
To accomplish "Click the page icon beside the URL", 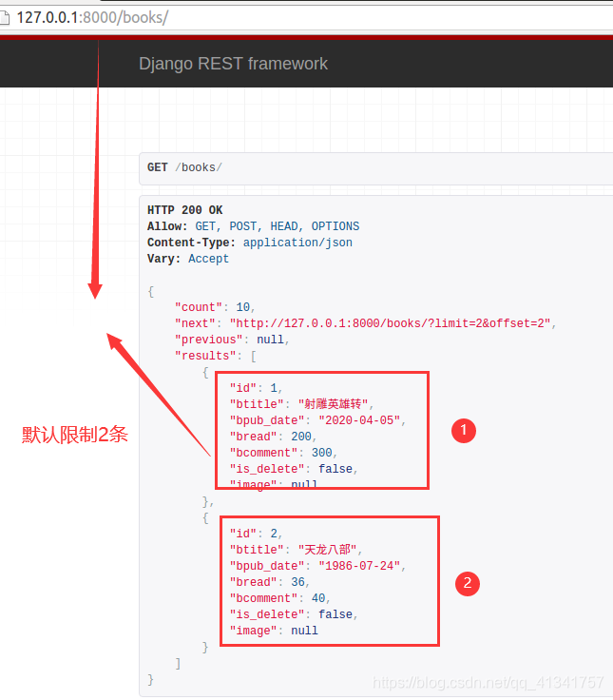I will click(x=4, y=18).
